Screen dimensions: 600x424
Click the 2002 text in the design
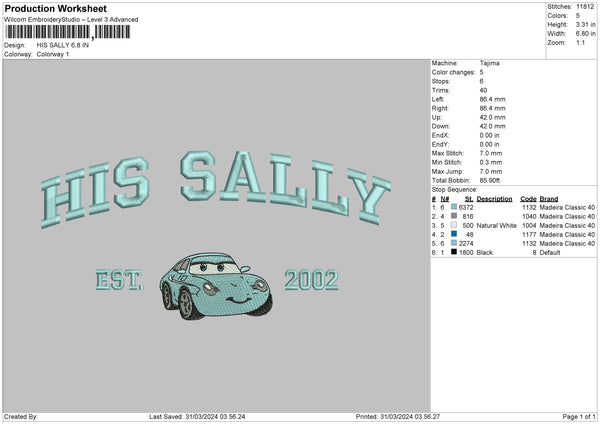click(x=311, y=280)
